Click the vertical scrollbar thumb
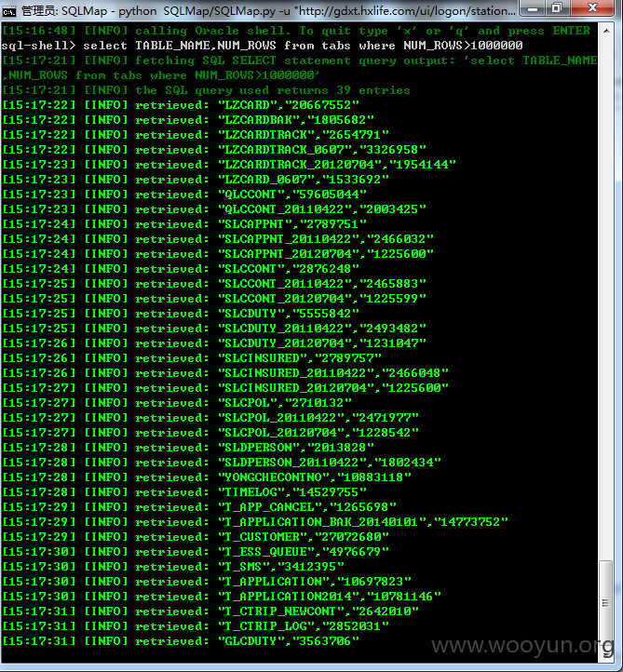The width and height of the screenshot is (623, 672). pyautogui.click(x=606, y=603)
